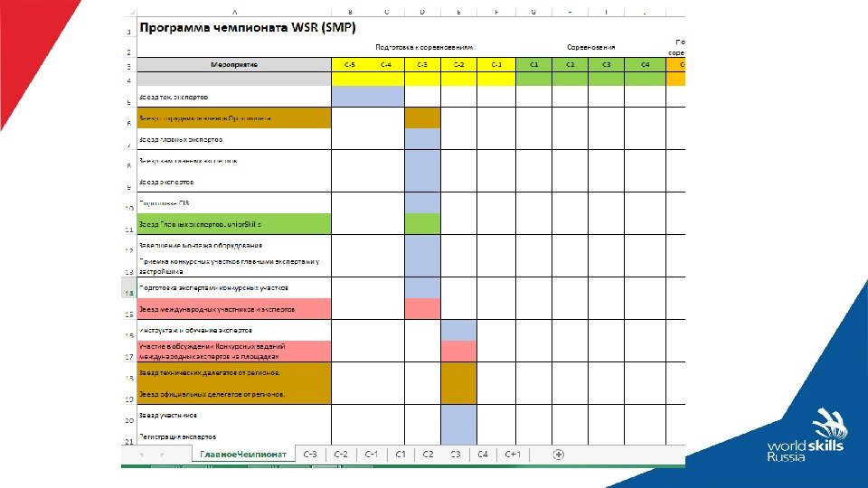The image size is (868, 488).
Task: Select column D header
Action: pos(422,12)
